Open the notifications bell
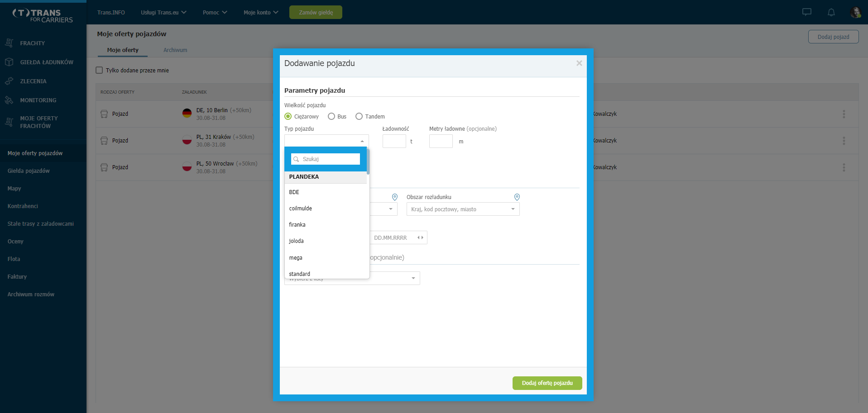 pos(831,12)
